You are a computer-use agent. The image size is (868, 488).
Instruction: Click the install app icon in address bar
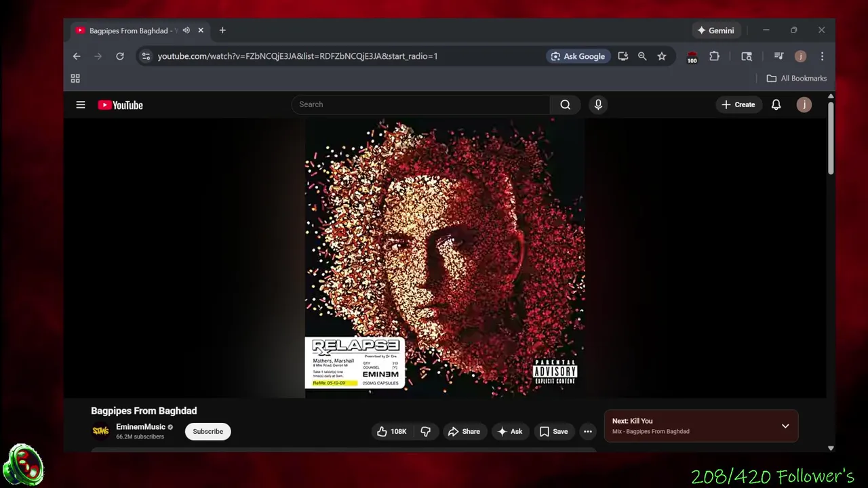623,56
